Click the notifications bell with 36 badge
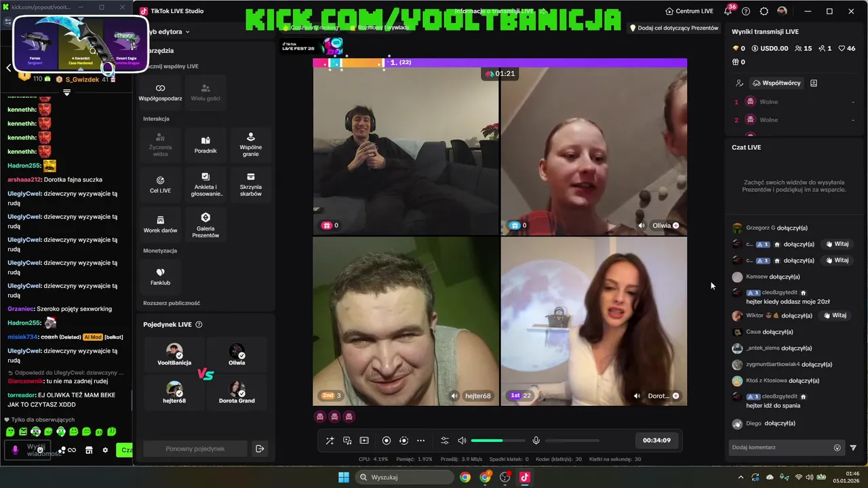 pyautogui.click(x=729, y=11)
